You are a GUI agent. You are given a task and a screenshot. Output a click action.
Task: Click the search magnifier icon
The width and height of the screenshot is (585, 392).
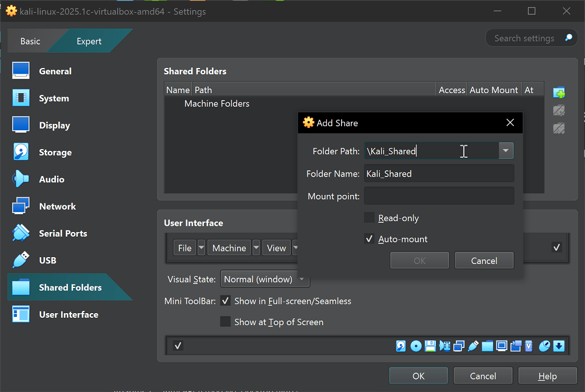568,38
